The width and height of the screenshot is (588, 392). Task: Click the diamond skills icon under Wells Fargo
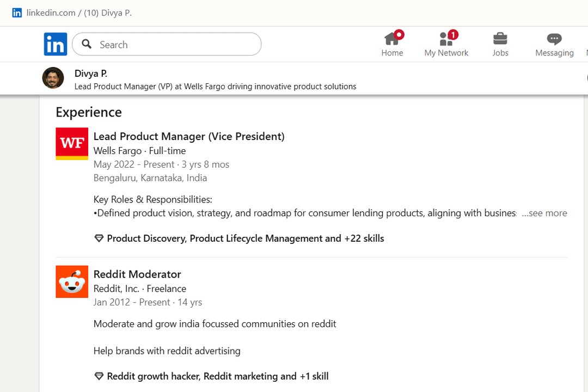pyautogui.click(x=99, y=238)
